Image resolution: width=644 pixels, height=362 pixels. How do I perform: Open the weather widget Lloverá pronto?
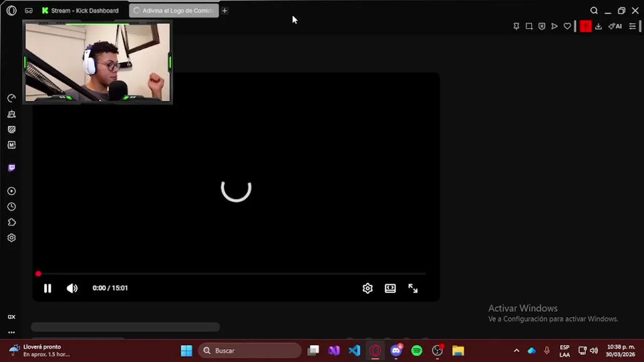tap(39, 350)
